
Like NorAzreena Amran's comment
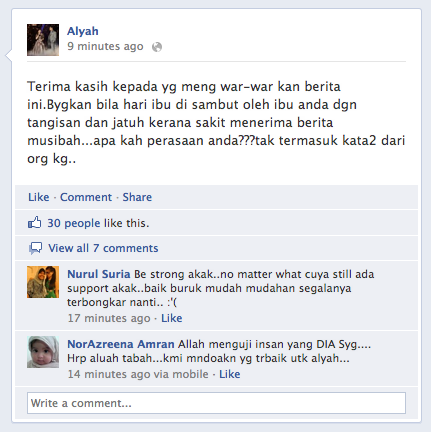click(x=230, y=374)
